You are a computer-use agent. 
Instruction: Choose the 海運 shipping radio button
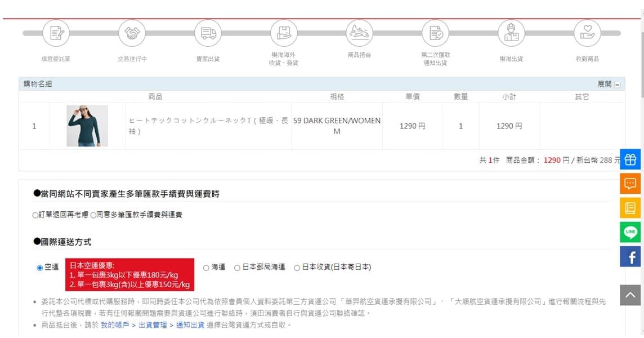point(206,268)
